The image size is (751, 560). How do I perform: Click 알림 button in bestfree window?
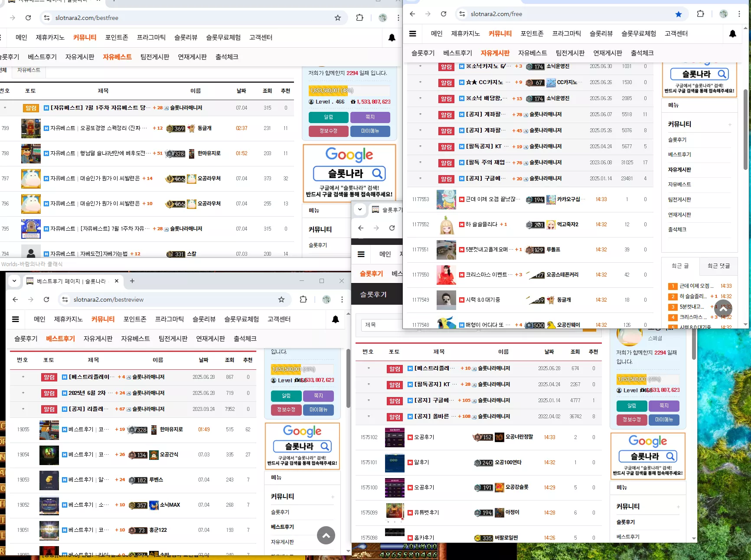point(329,117)
